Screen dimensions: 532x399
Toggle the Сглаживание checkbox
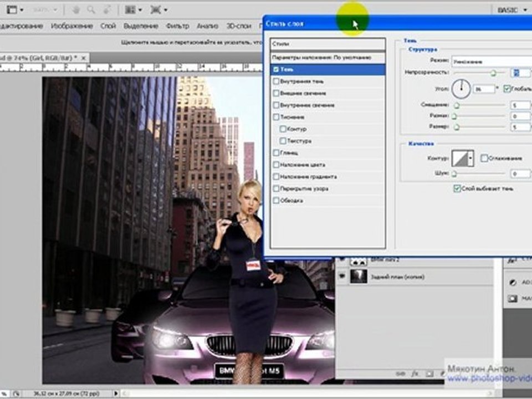click(484, 158)
